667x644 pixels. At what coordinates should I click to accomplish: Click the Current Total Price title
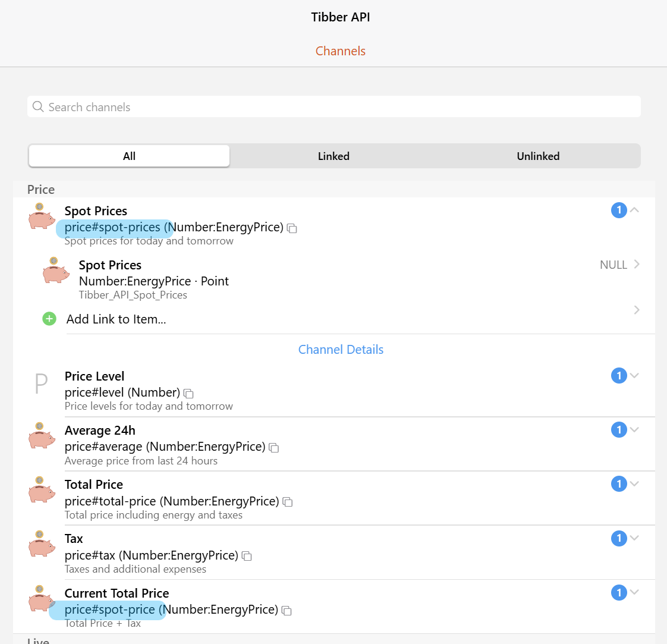[x=117, y=593]
